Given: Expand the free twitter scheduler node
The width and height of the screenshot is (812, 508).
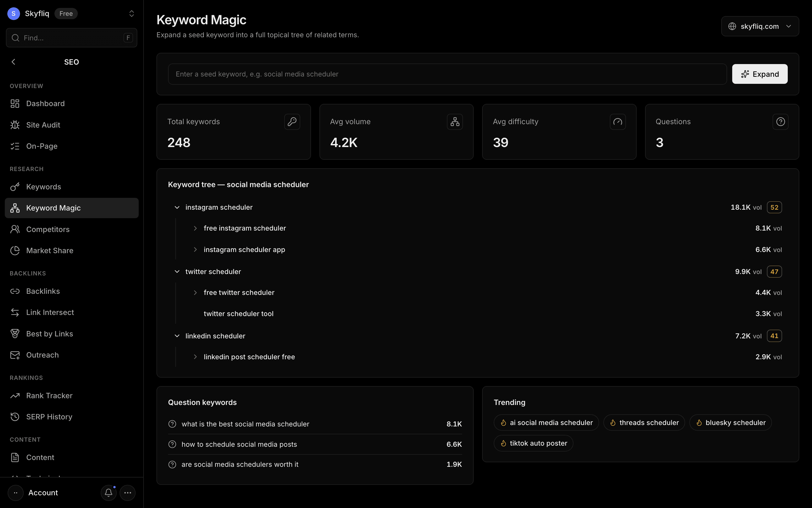Looking at the screenshot, I should point(195,293).
